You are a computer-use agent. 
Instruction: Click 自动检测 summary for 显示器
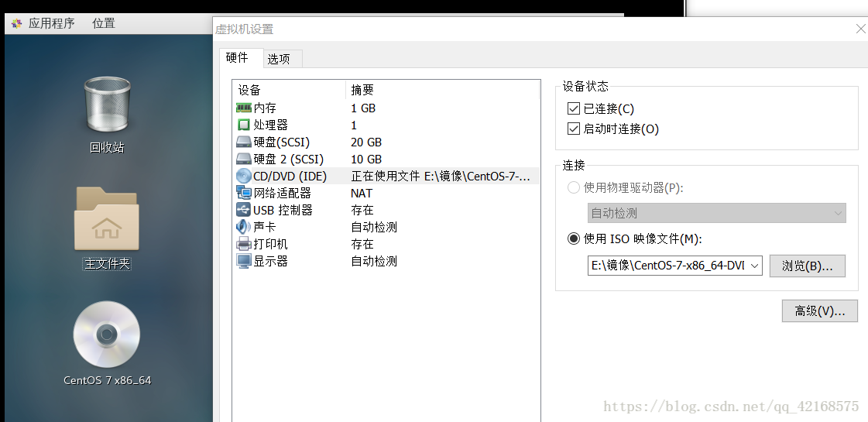tap(374, 261)
